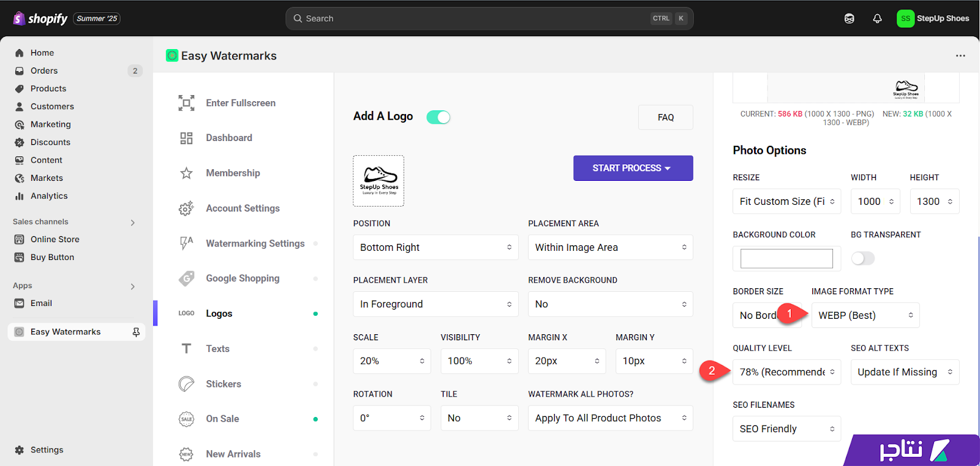Image resolution: width=980 pixels, height=466 pixels.
Task: Open the Position dropdown
Action: tap(435, 247)
